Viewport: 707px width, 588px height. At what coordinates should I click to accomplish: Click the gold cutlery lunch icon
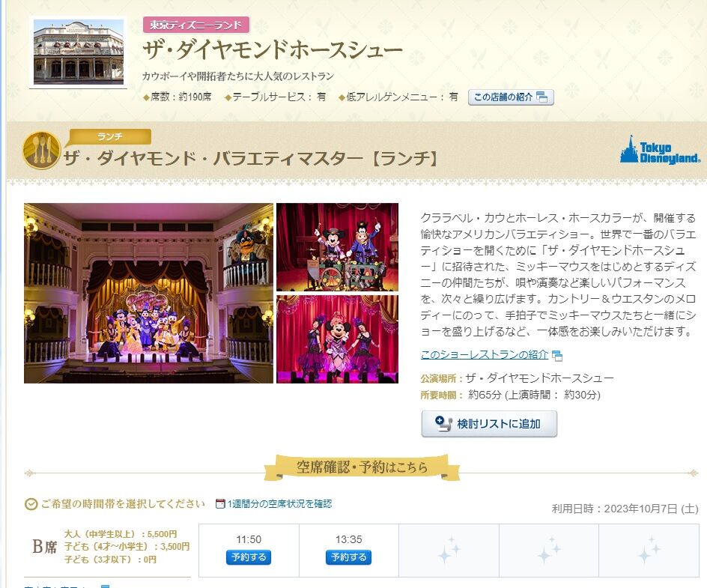tap(41, 150)
